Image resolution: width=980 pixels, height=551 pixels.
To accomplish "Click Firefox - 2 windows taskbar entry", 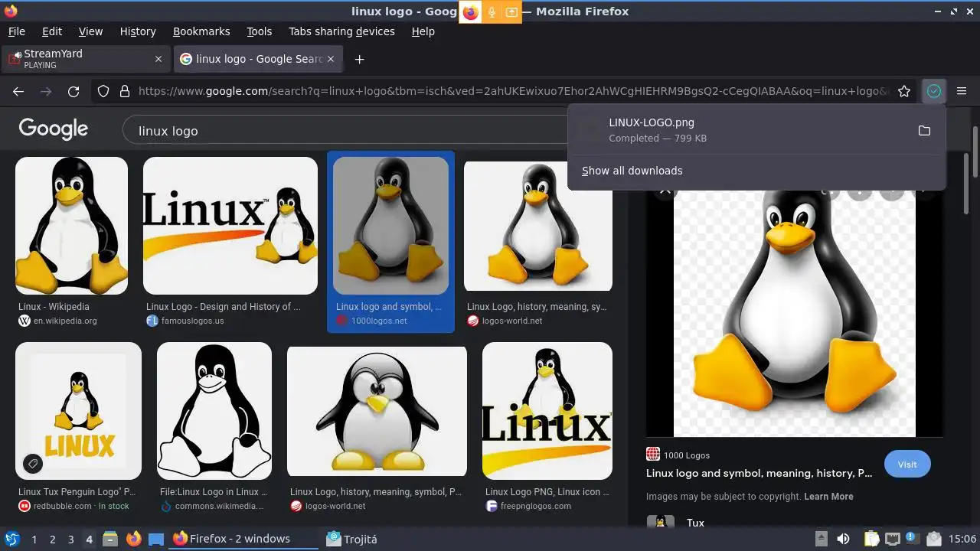I will click(244, 539).
